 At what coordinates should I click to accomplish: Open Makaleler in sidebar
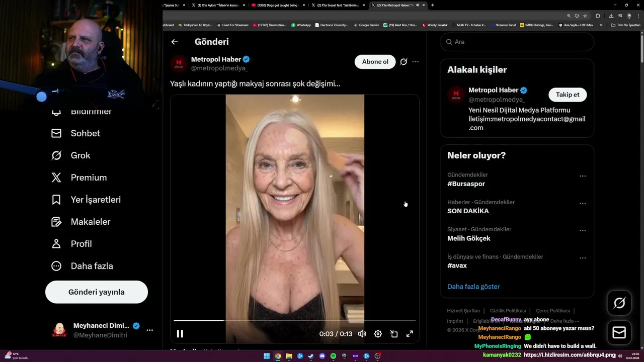pos(80,222)
